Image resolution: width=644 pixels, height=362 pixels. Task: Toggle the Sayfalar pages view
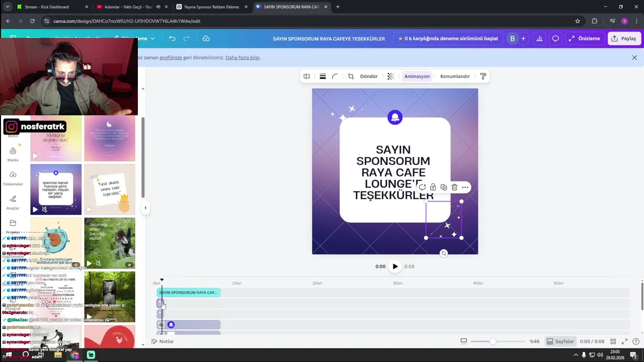coord(560,341)
